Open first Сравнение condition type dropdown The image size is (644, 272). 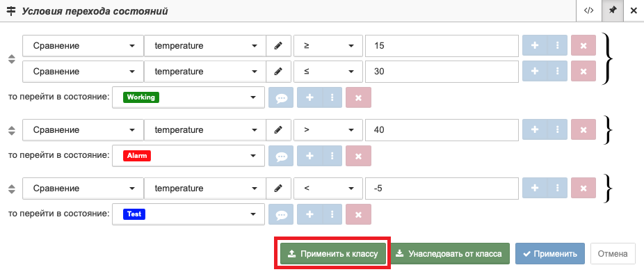pyautogui.click(x=83, y=46)
